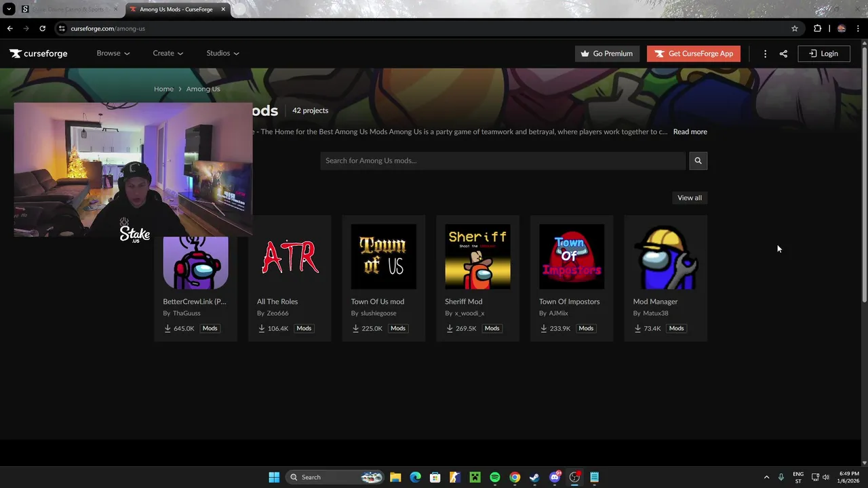This screenshot has height=488, width=868.
Task: Open the browser extensions puzzle icon
Action: [x=817, y=28]
